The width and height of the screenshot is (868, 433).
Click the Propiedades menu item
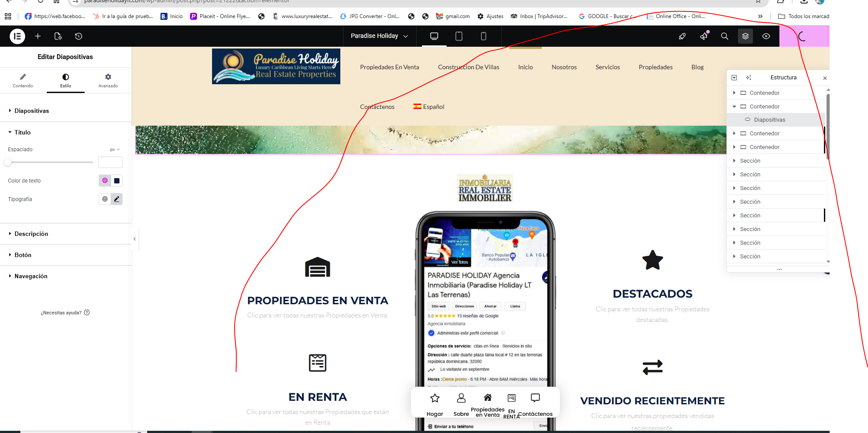[656, 67]
